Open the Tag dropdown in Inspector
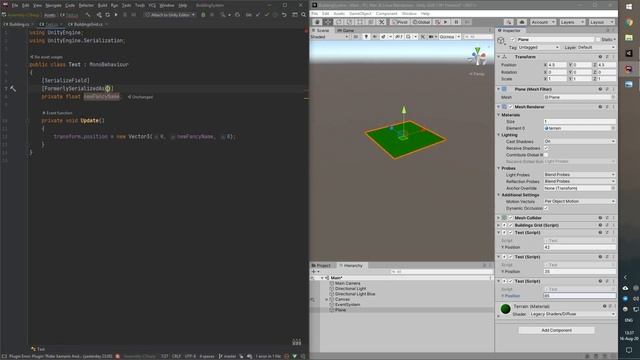This screenshot has width=640, height=360. [539, 48]
